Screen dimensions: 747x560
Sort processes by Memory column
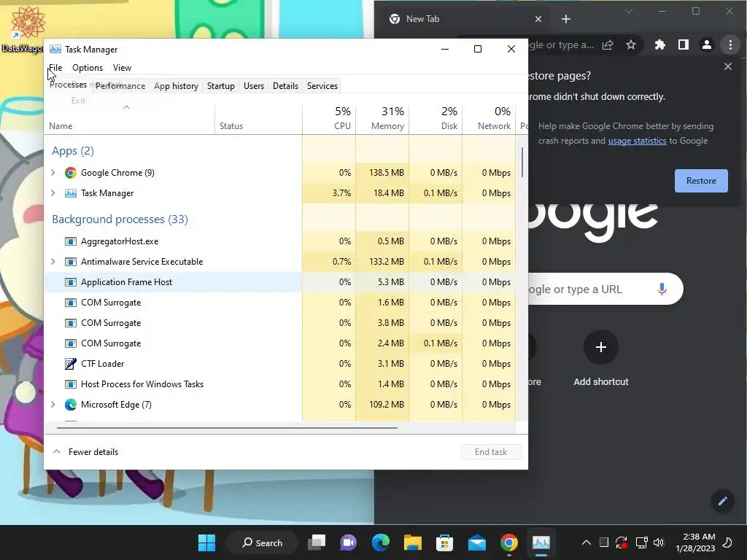click(382, 118)
